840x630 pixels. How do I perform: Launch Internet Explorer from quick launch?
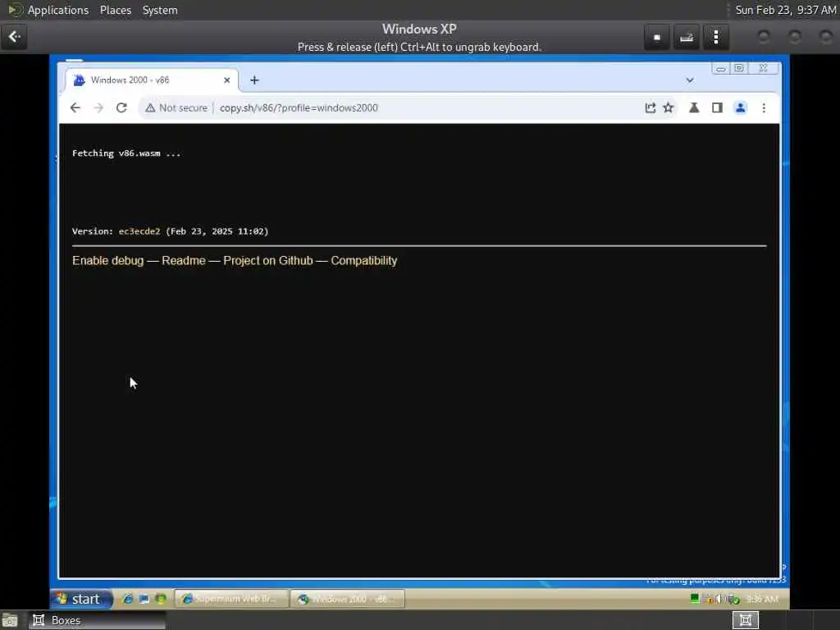tap(127, 599)
